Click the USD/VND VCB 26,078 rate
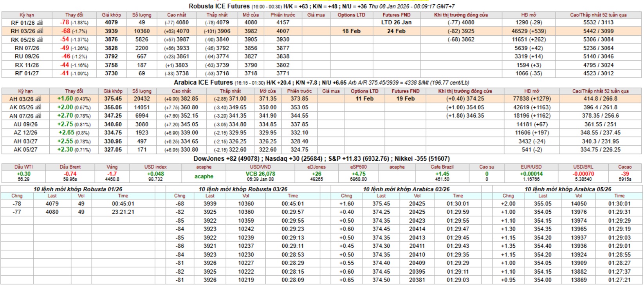The image size is (644, 285). click(x=260, y=174)
